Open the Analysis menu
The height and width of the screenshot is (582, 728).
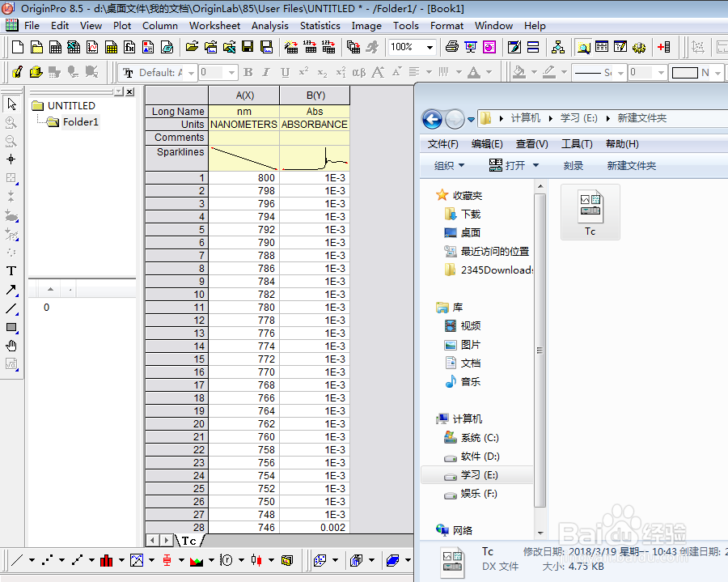click(x=269, y=26)
